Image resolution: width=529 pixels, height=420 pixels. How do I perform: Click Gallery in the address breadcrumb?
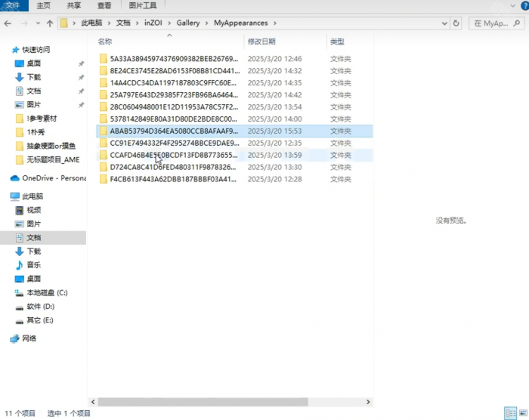point(188,23)
